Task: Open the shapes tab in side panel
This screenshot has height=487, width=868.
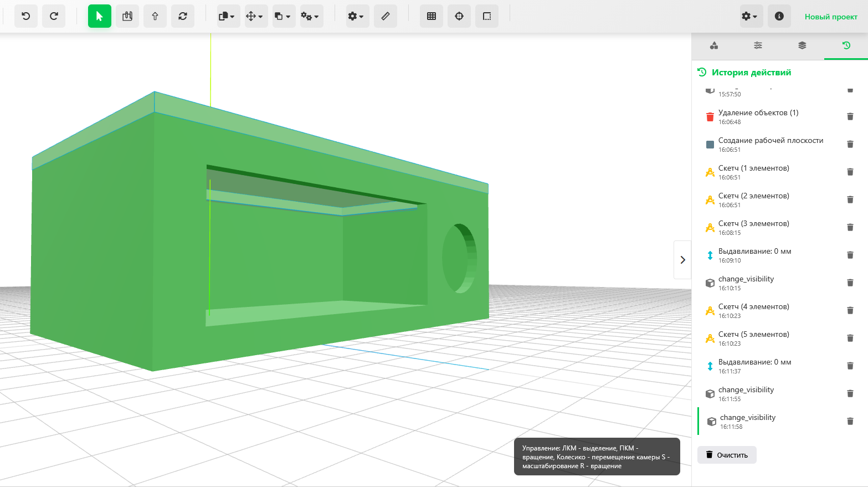Action: click(714, 45)
